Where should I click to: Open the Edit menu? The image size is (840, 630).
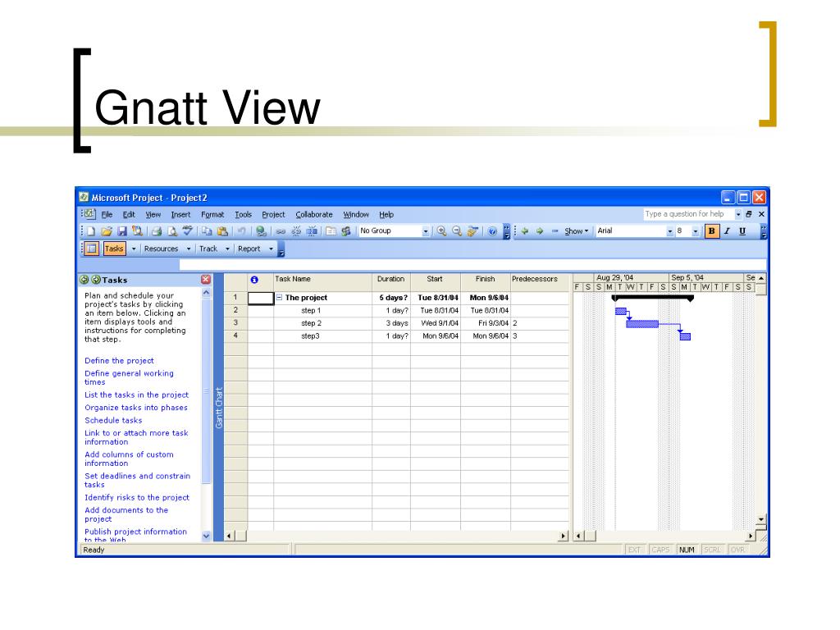[129, 214]
